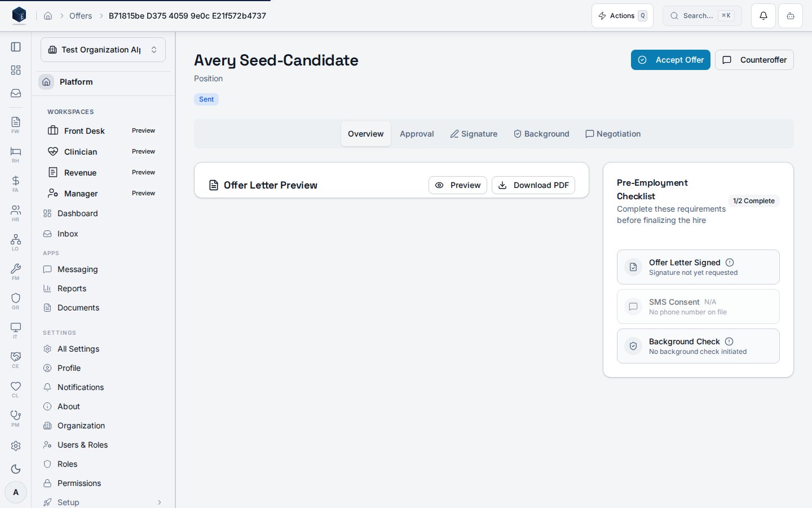Expand the Setup menu chevron
Viewport: 812px width, 508px height.
click(160, 502)
